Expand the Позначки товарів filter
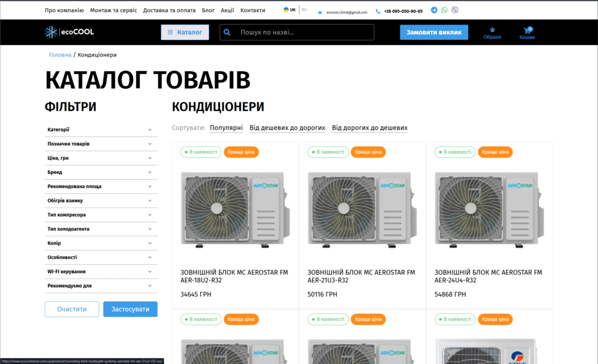Viewport: 598px width, 364px height. point(101,144)
